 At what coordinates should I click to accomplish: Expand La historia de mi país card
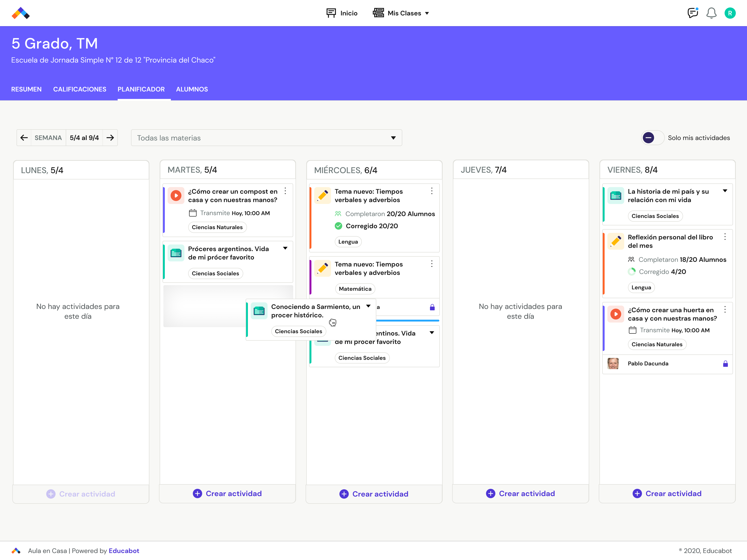[x=725, y=191]
